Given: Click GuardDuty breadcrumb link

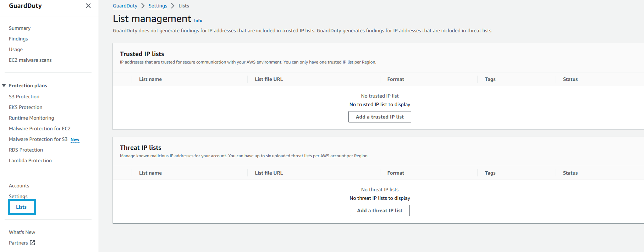Looking at the screenshot, I should (x=125, y=6).
